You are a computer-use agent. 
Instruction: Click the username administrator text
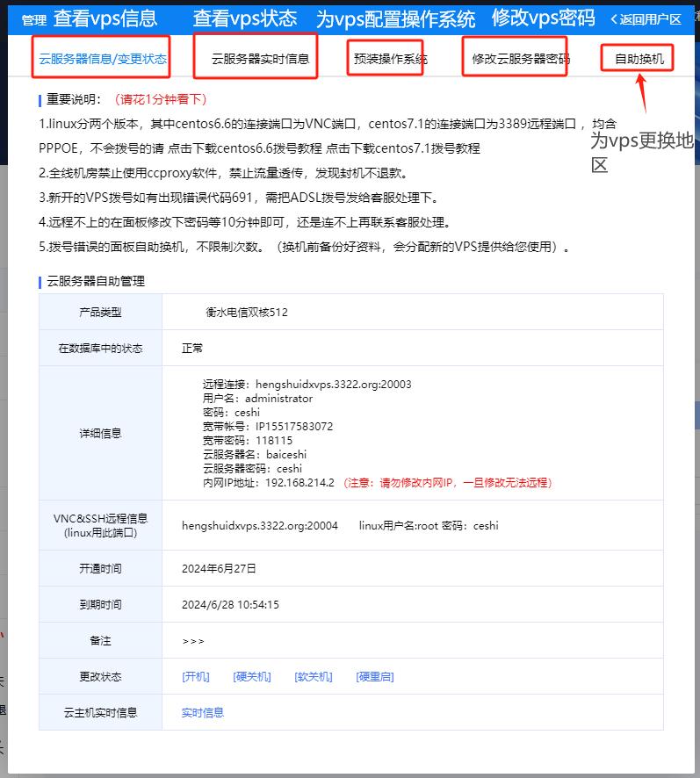tap(278, 399)
